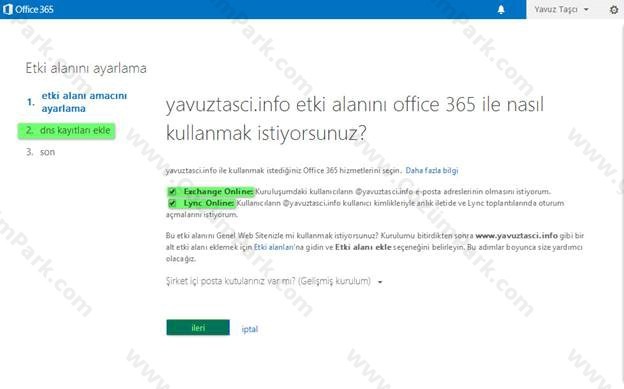
Task: Click the iptal link
Action: click(x=250, y=329)
